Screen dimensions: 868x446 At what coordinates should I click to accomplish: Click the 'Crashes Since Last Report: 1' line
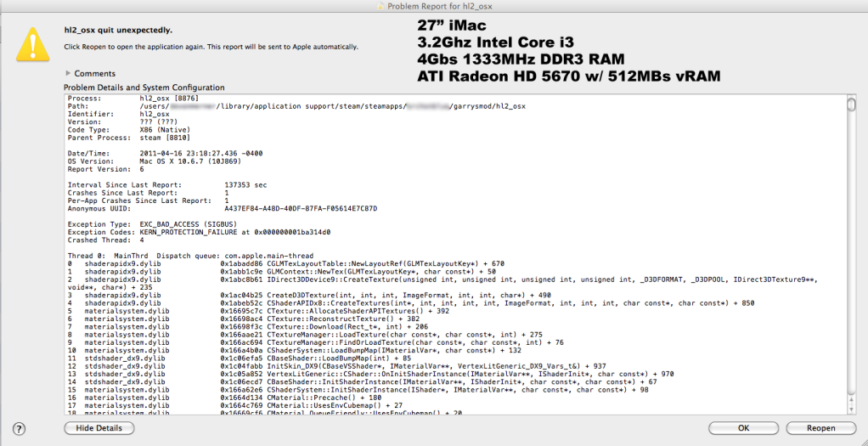point(149,192)
